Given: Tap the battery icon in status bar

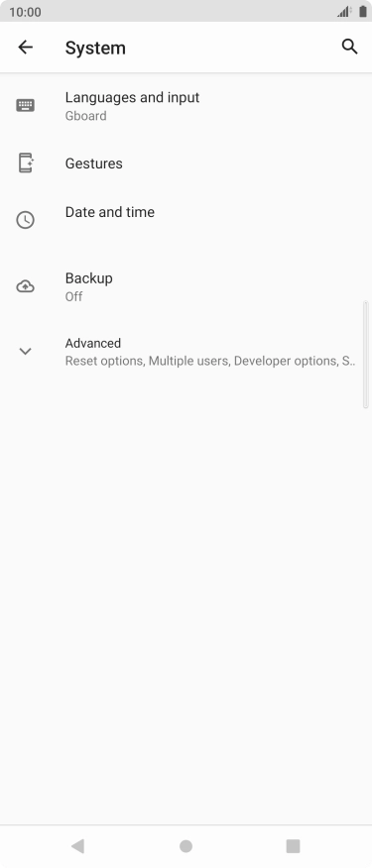Looking at the screenshot, I should 362,12.
